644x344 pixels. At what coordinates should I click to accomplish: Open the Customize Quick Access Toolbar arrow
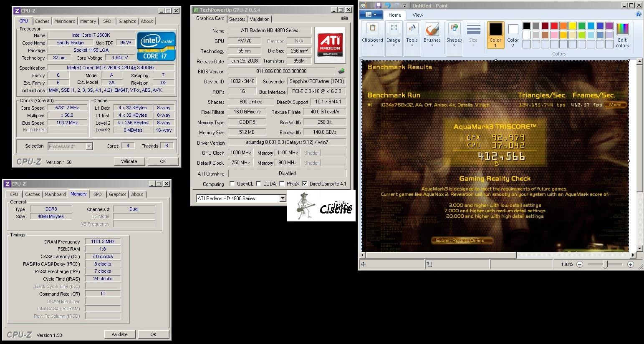pos(404,6)
